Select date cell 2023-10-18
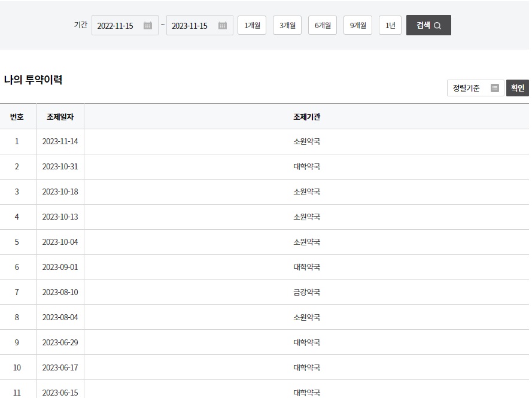Screen dimensions: 532x398 click(60, 192)
